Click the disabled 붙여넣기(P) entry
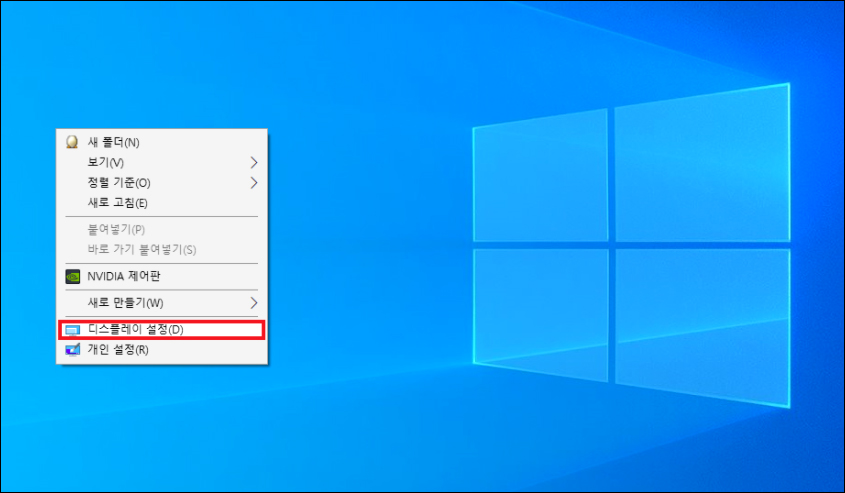845x493 pixels. coord(162,229)
